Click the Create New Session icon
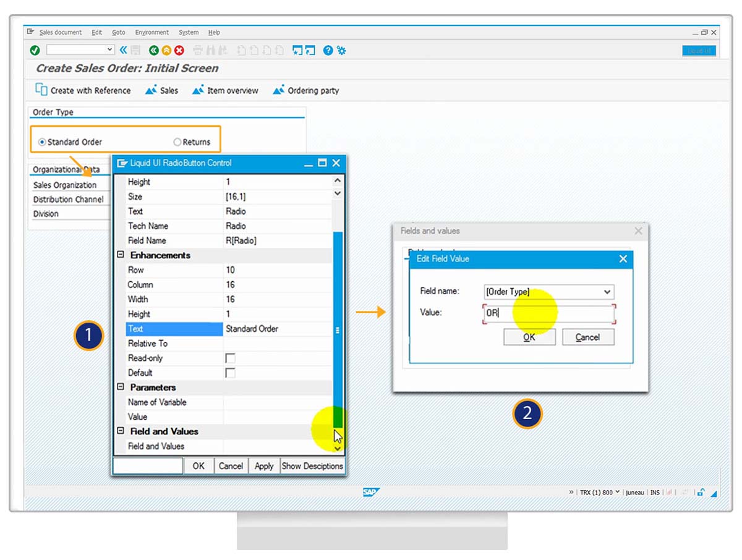The width and height of the screenshot is (742, 560). (297, 50)
